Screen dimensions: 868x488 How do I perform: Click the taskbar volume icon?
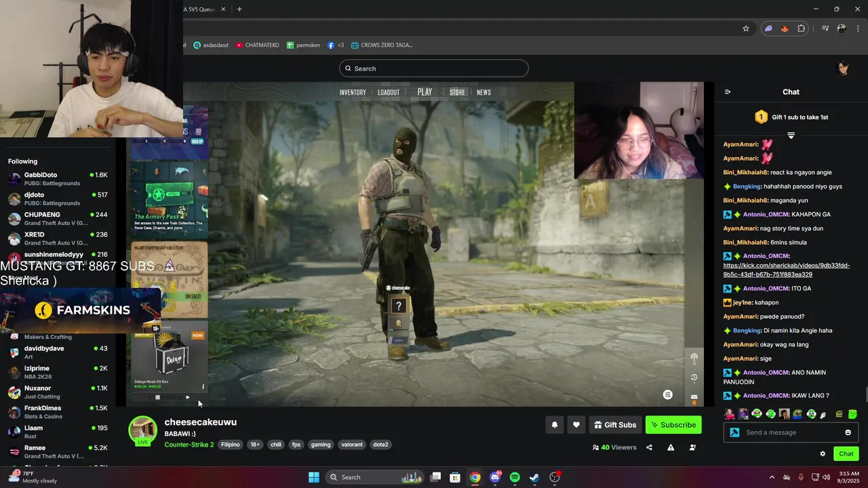(x=827, y=477)
